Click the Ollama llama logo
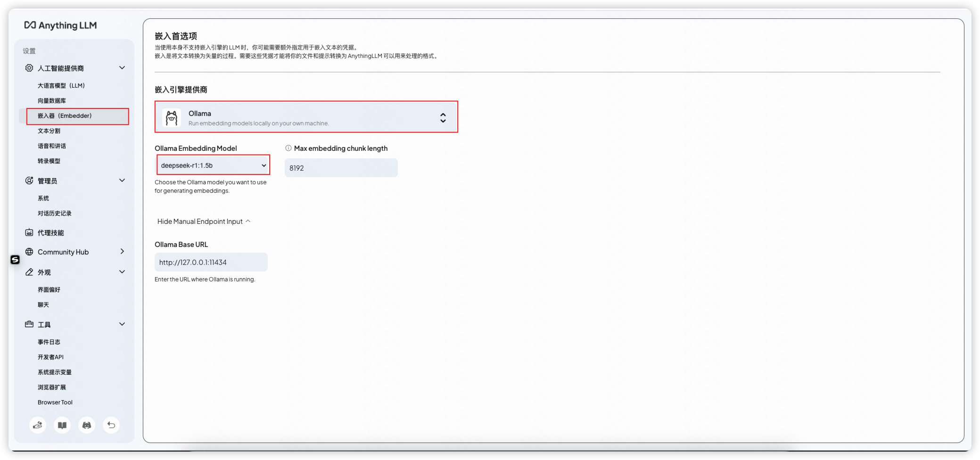This screenshot has width=980, height=460. pos(172,118)
